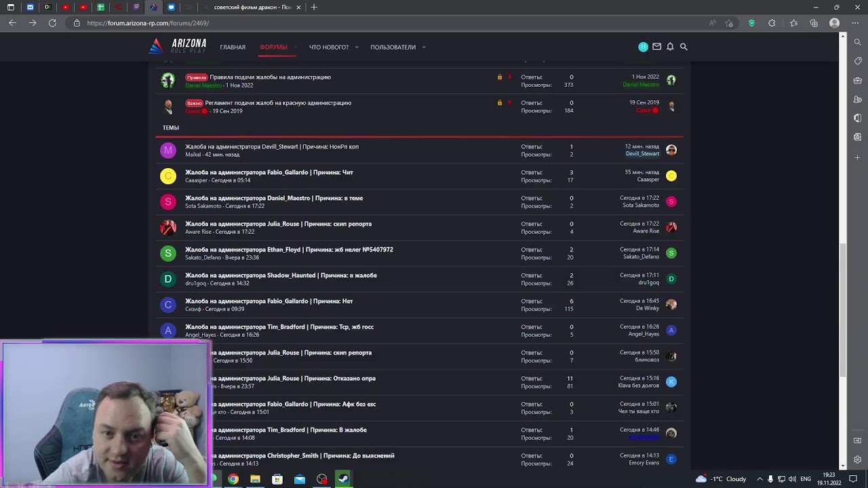Open the taskbar volume speaker icon

tap(792, 479)
